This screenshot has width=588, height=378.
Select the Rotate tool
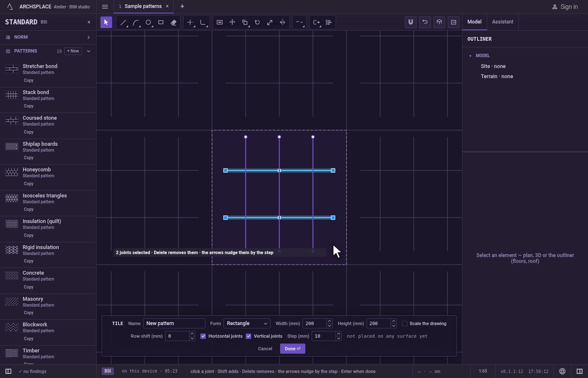(257, 22)
